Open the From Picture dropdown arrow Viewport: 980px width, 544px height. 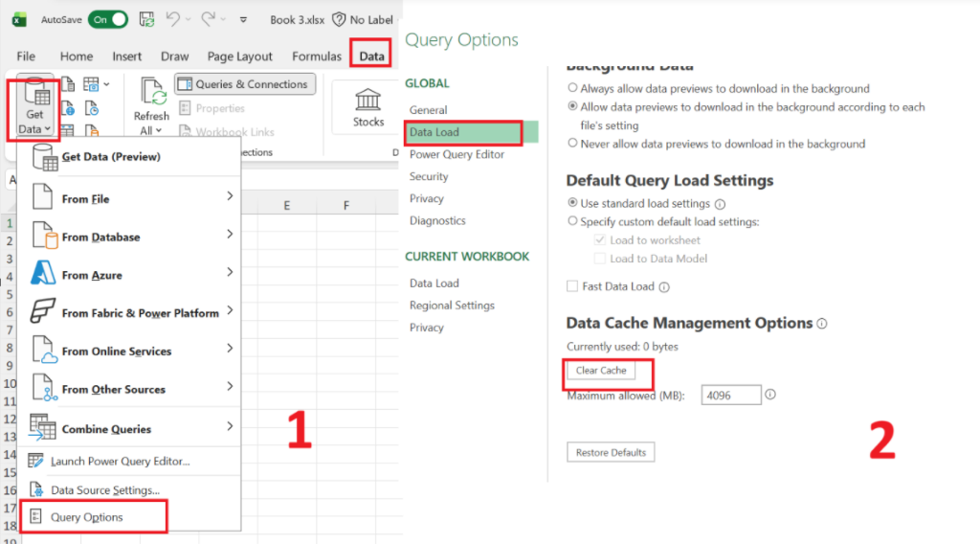pos(107,84)
